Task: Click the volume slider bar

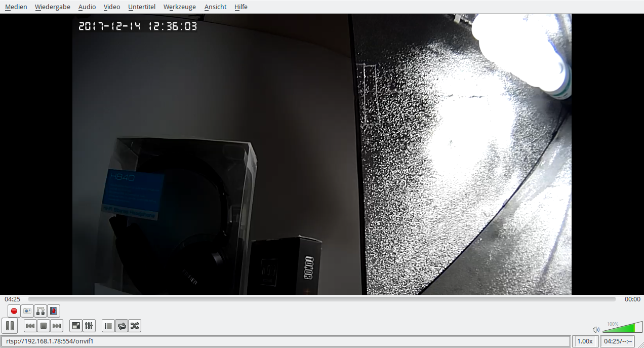Action: (x=622, y=328)
